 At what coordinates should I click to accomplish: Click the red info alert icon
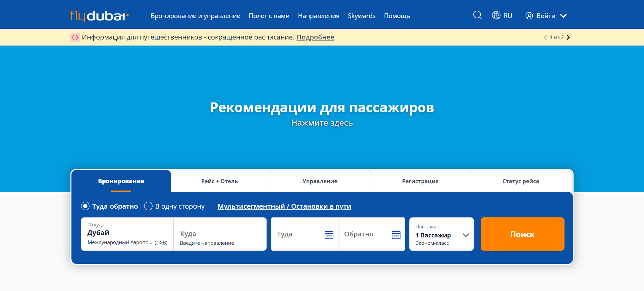(x=75, y=37)
